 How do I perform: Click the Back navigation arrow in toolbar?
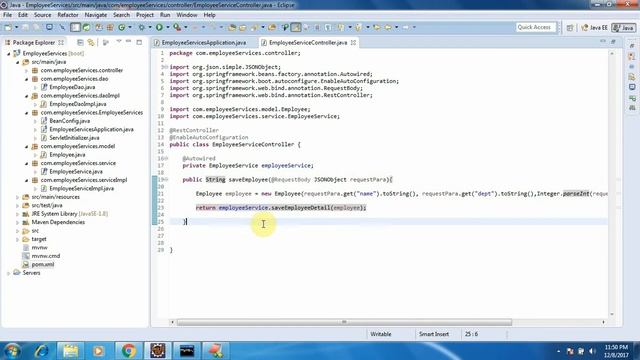387,27
